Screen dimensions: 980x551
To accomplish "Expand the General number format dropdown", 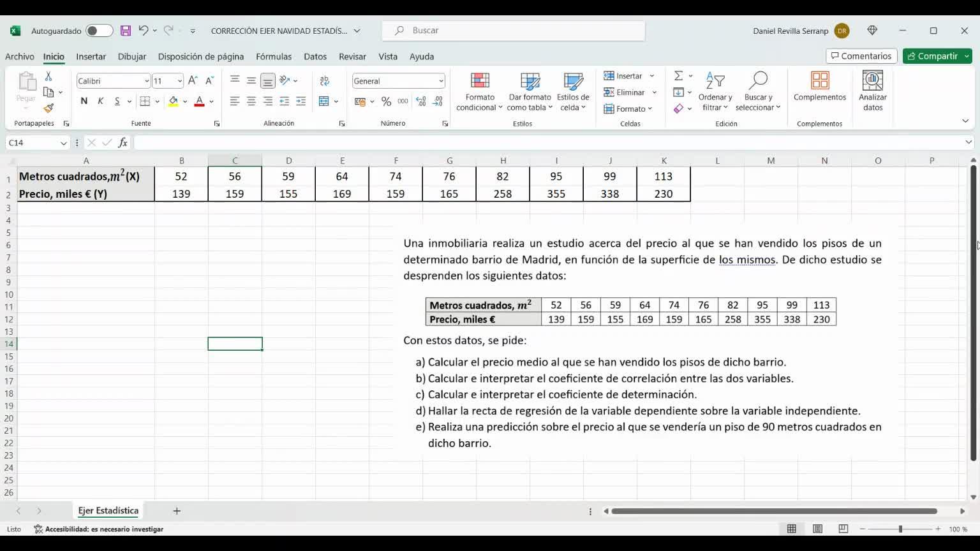I will coord(441,81).
